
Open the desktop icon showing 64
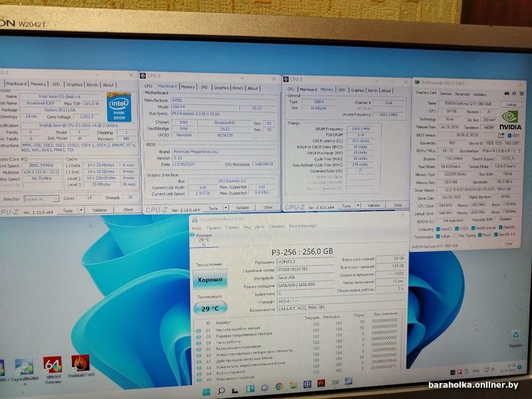pos(53,365)
